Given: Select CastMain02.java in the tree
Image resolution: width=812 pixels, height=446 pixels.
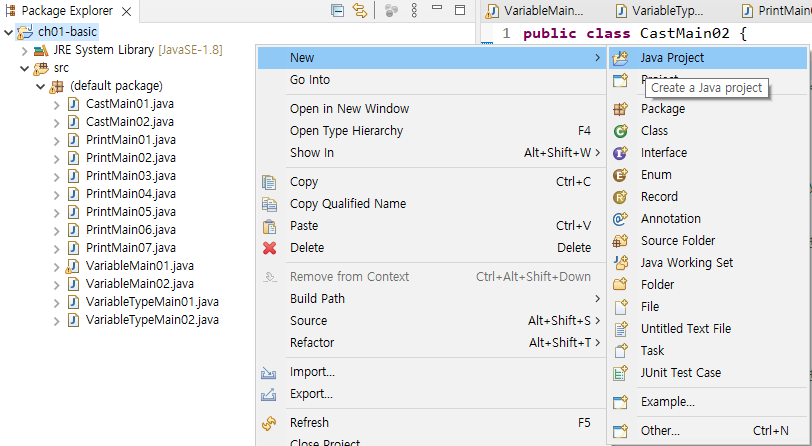Looking at the screenshot, I should coord(129,122).
